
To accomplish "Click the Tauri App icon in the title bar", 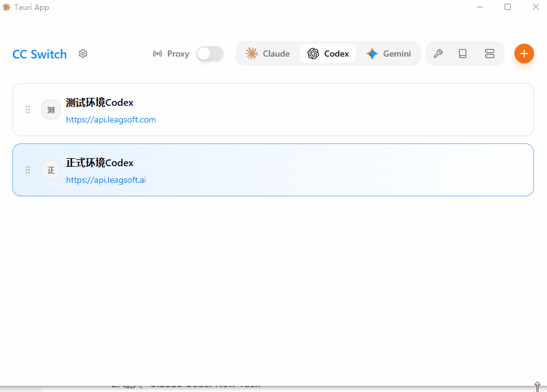I will click(x=6, y=7).
